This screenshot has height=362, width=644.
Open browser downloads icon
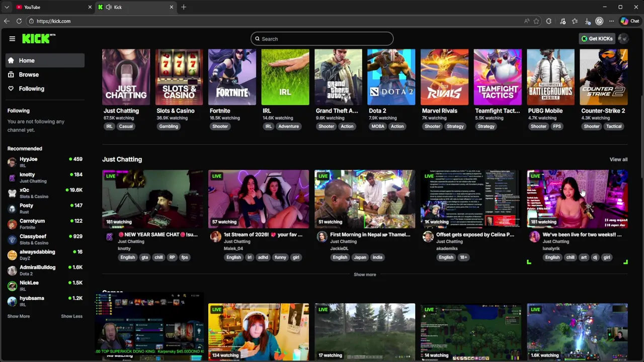(x=587, y=21)
